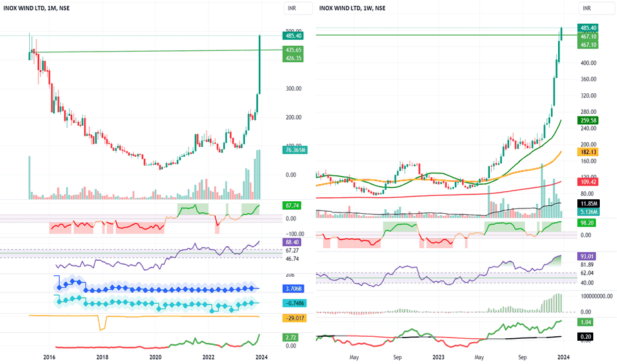Click the 3.706B blue indicator label

pyautogui.click(x=293, y=289)
